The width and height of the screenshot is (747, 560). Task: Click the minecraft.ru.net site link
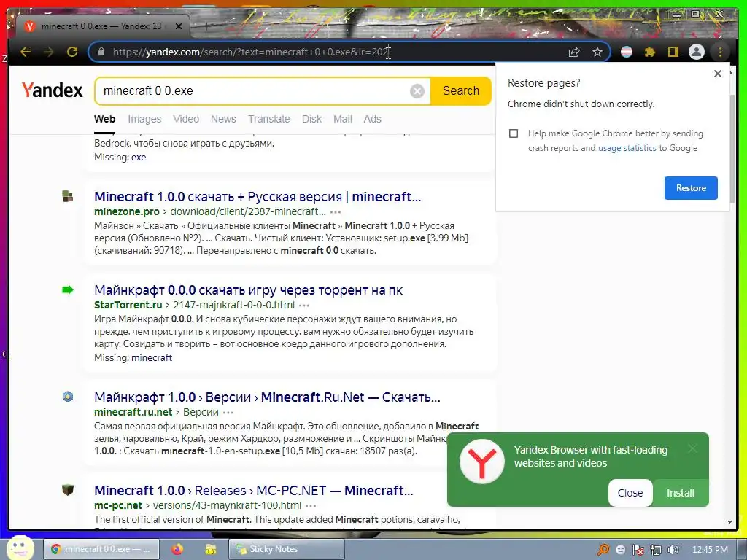[133, 412]
